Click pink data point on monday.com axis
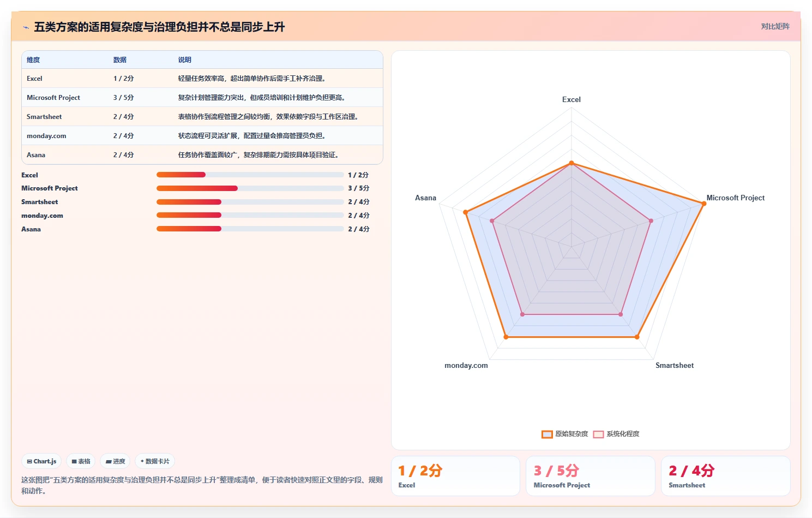This screenshot has width=812, height=518. tap(522, 314)
